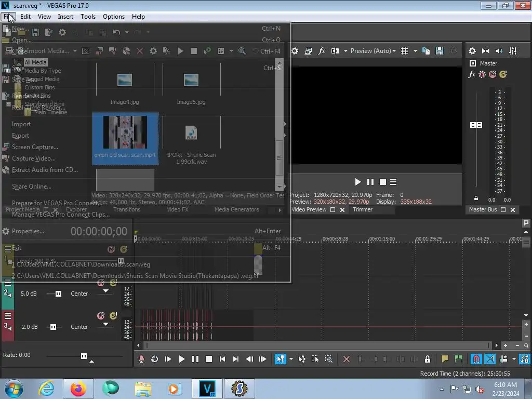
Task: Toggle dim output on Master Bus
Action: pyautogui.click(x=499, y=51)
